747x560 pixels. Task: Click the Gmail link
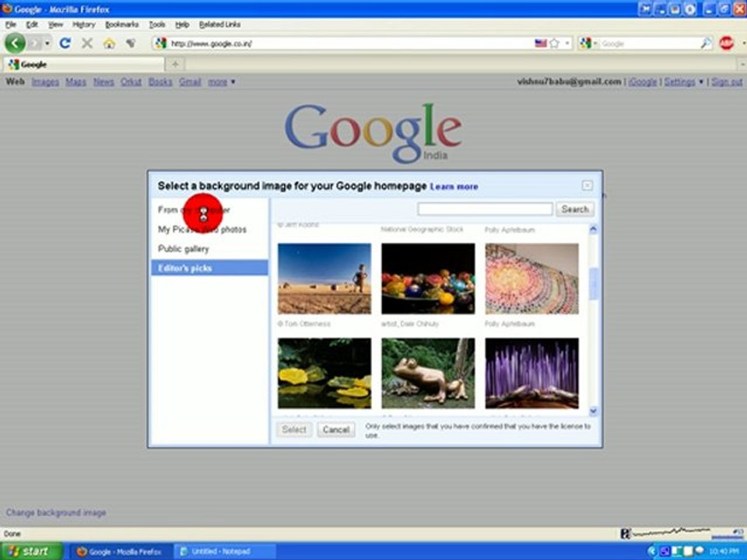190,82
